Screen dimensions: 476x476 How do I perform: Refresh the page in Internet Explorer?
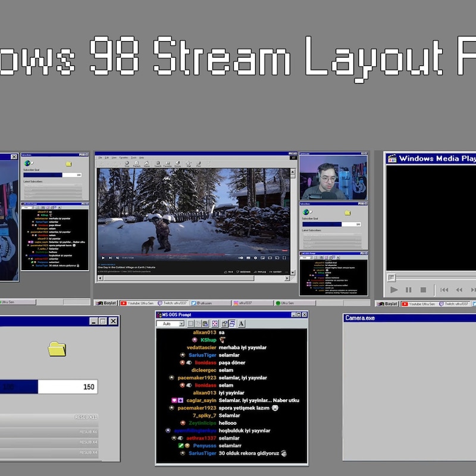tap(137, 163)
